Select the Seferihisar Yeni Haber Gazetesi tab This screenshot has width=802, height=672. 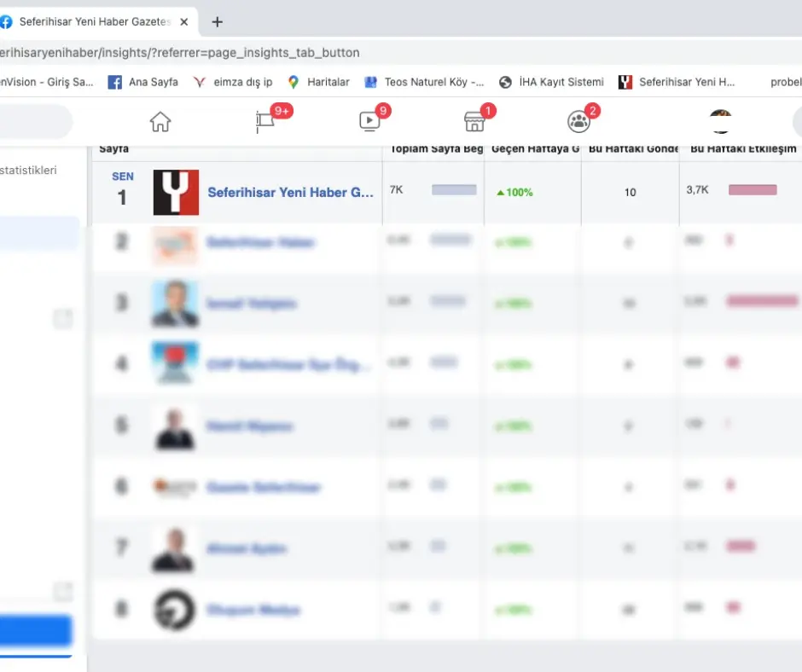99,22
